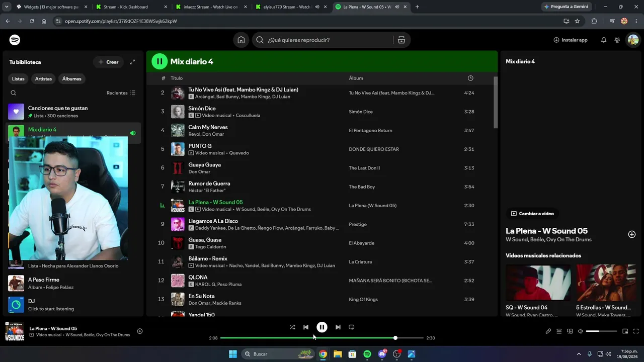This screenshot has height=362, width=644.
Task: Switch to Stream - Kick Dashboard tab
Action: coord(131,7)
